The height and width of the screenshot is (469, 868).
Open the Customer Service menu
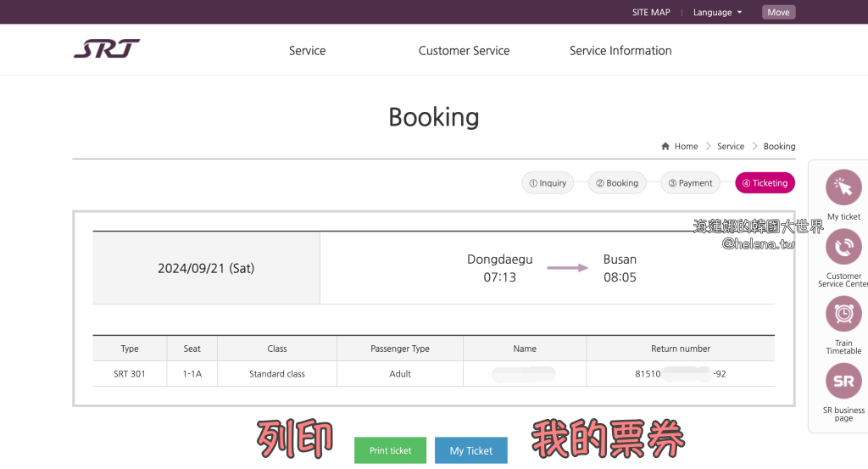[464, 51]
